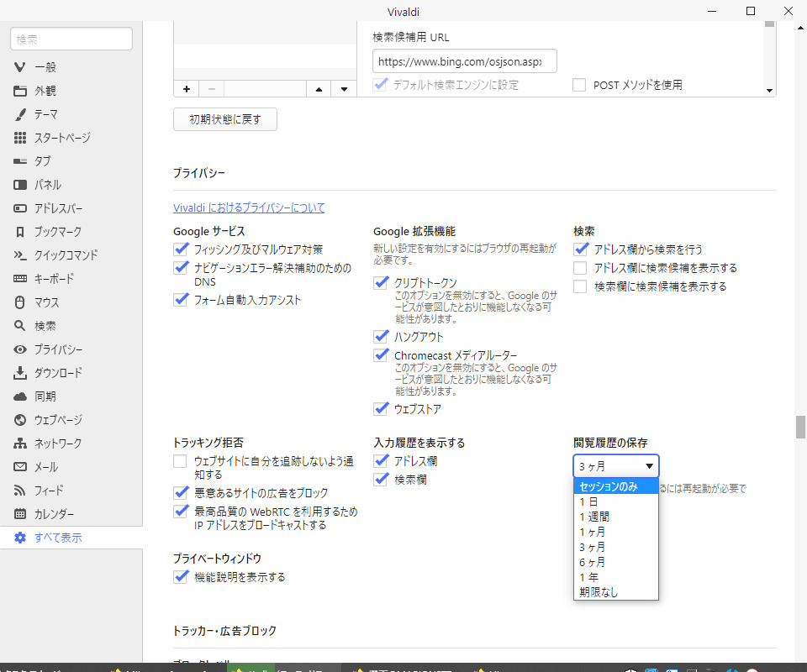Open Vivaldi におけるプライバシーについて link

(249, 207)
